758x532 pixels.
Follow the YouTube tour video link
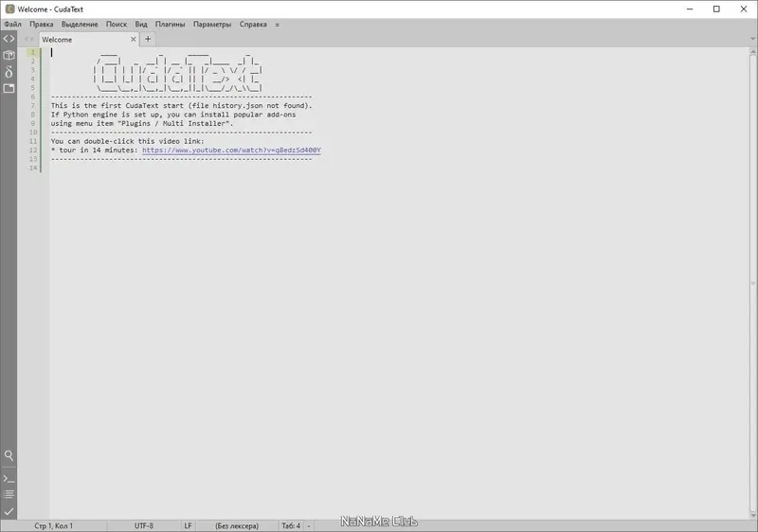coord(231,151)
